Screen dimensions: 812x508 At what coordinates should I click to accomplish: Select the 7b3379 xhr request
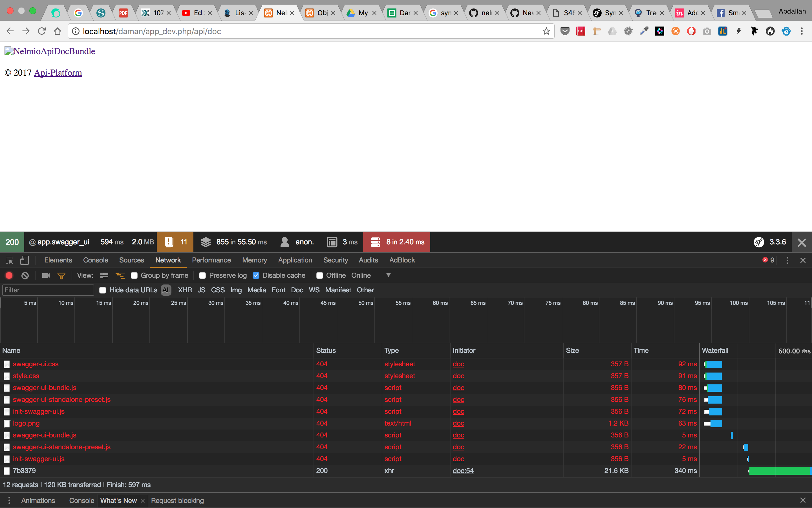[406, 470]
